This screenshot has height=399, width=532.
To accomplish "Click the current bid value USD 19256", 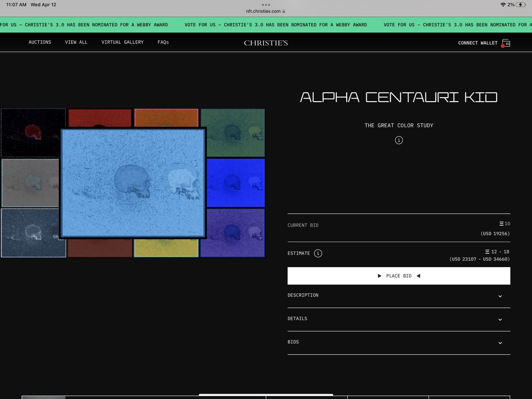I will 495,233.
